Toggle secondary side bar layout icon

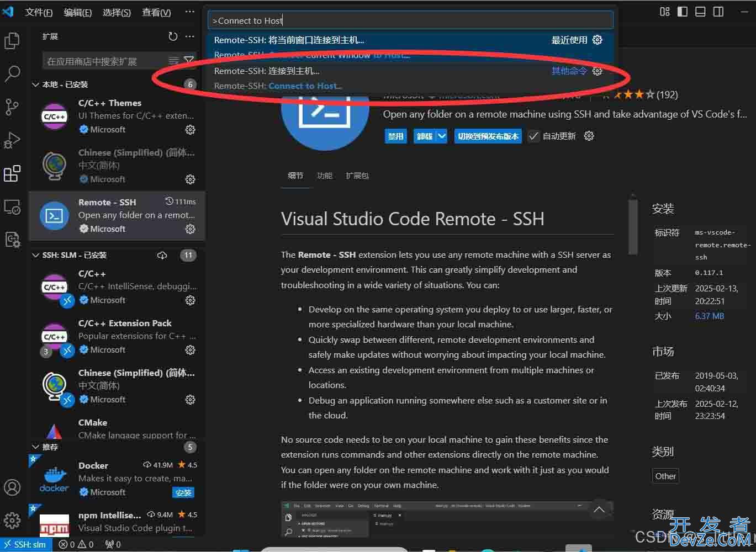pyautogui.click(x=718, y=12)
